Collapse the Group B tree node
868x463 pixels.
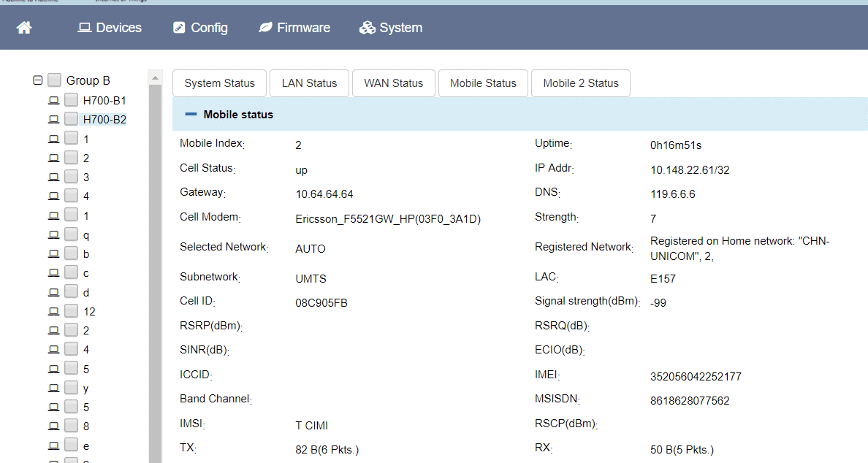(38, 80)
